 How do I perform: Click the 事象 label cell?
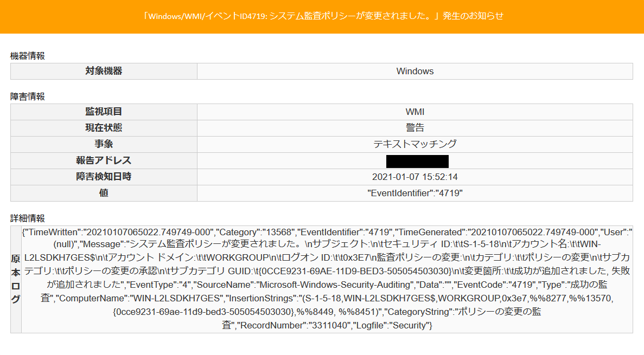(x=104, y=144)
